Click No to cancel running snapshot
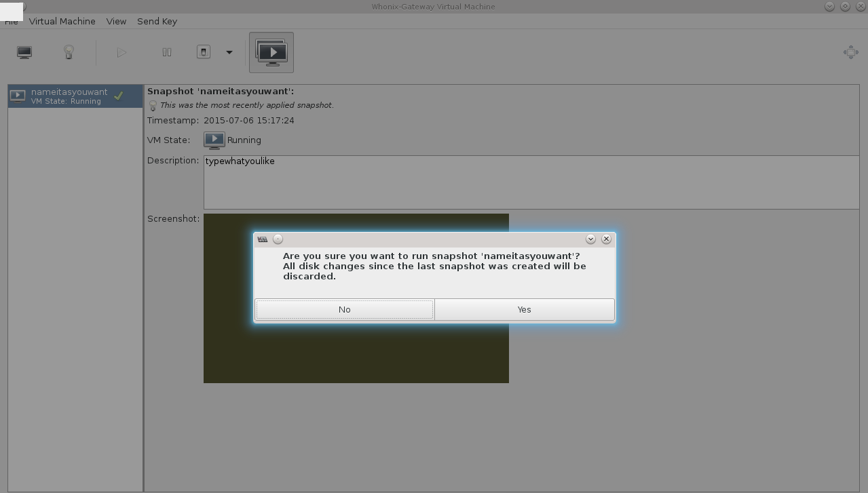868x493 pixels. click(344, 309)
